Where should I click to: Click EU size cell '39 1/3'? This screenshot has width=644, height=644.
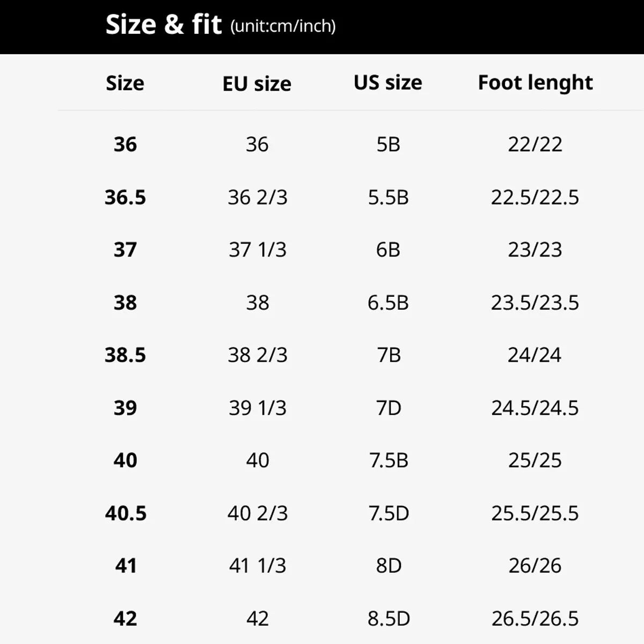point(258,408)
